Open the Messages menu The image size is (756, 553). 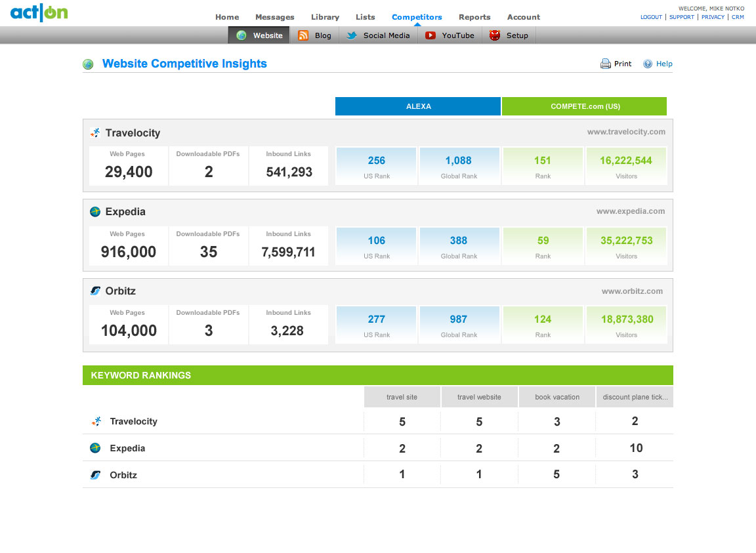click(x=275, y=17)
